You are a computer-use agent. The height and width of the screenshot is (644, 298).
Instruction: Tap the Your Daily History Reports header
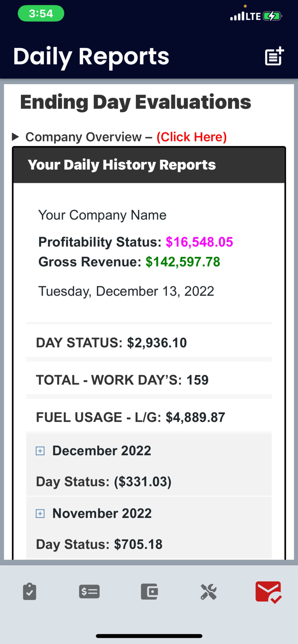click(122, 165)
